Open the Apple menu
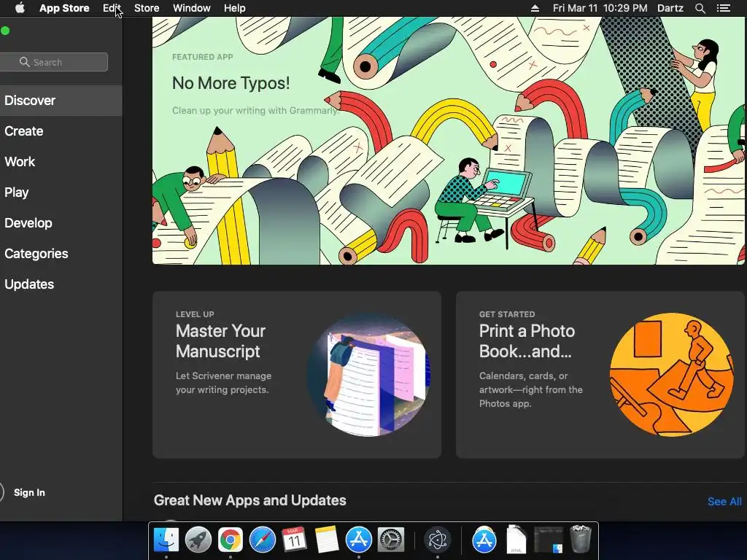The width and height of the screenshot is (747, 560). click(x=20, y=8)
